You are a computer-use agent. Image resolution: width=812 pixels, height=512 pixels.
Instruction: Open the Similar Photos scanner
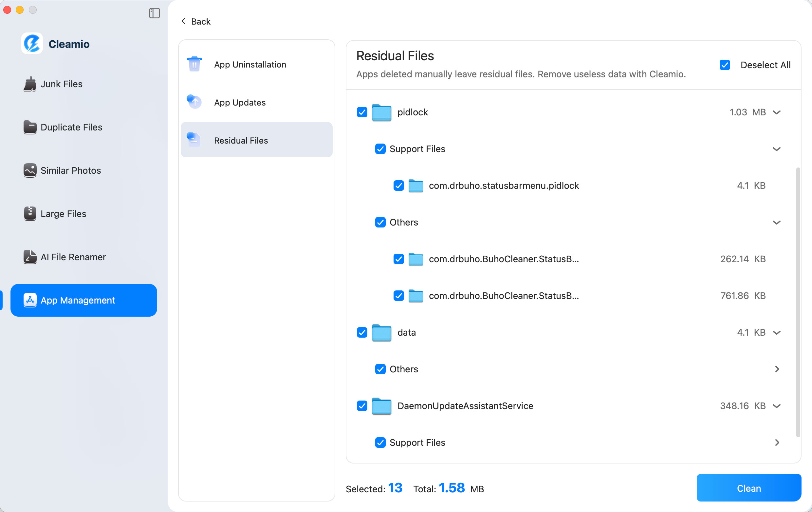pos(70,170)
